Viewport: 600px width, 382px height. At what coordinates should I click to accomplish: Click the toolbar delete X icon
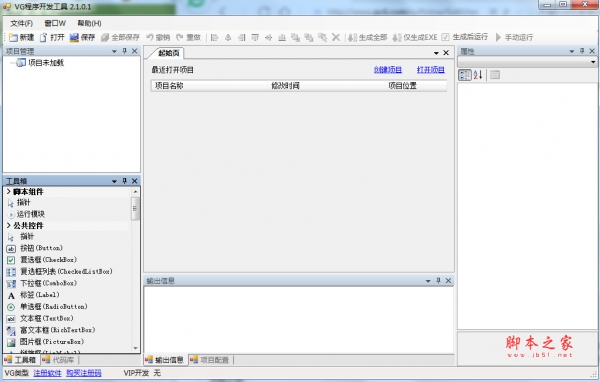pos(336,37)
